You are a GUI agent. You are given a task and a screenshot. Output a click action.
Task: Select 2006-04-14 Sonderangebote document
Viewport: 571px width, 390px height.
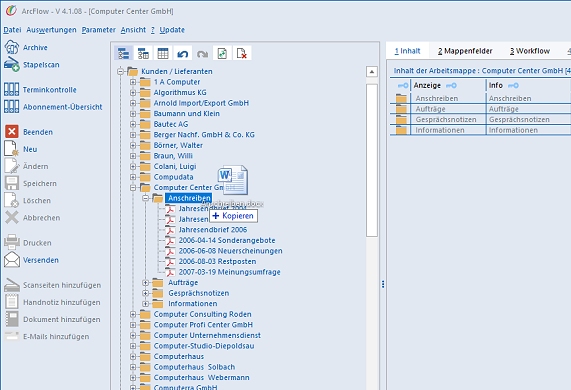click(227, 240)
